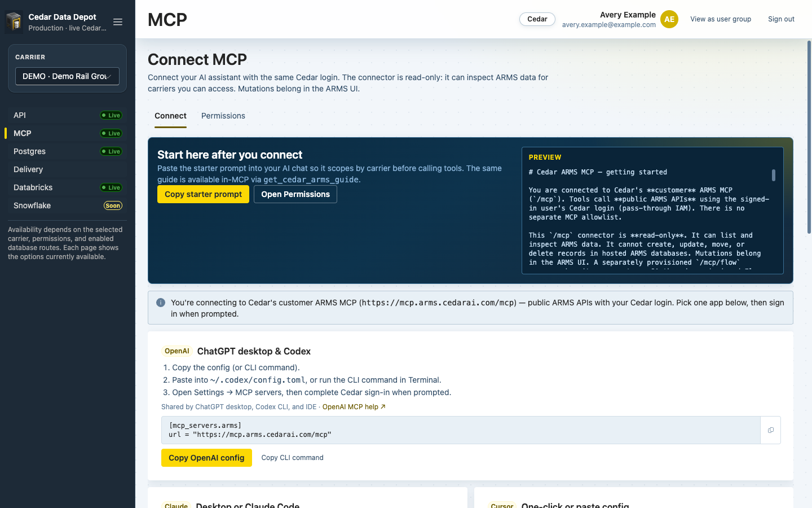This screenshot has width=812, height=508.
Task: Click the preview panel scrollbar thumb
Action: (774, 176)
